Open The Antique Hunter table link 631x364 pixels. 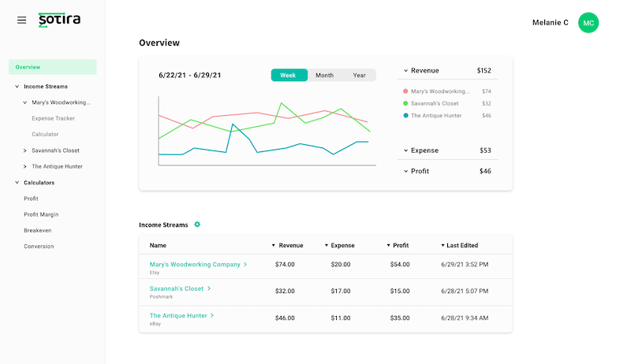(182, 316)
